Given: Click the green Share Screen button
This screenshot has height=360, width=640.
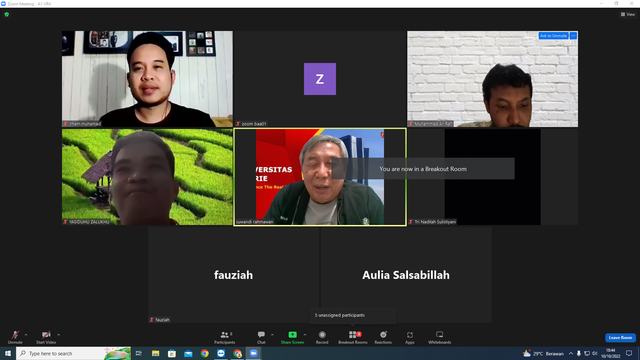Looking at the screenshot, I should point(292,337).
